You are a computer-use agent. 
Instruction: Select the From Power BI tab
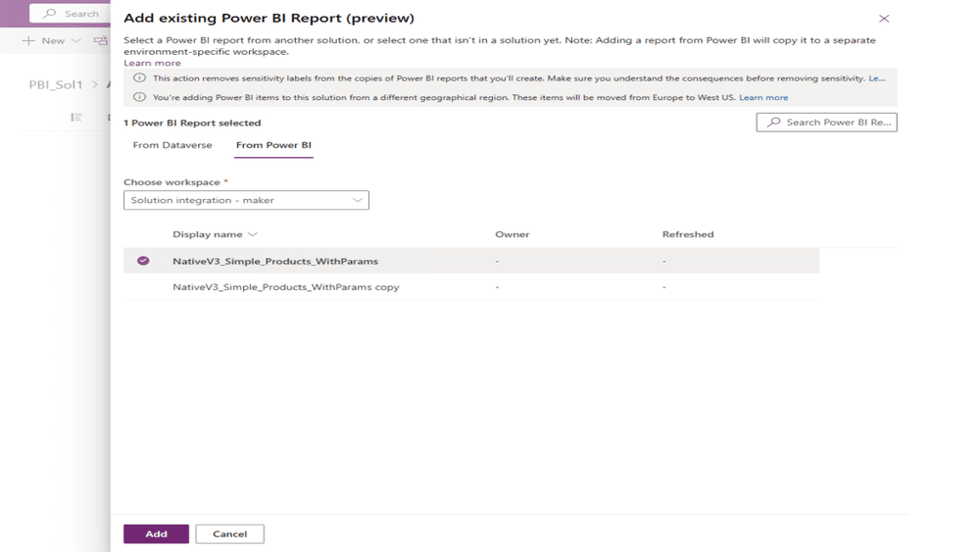tap(273, 145)
